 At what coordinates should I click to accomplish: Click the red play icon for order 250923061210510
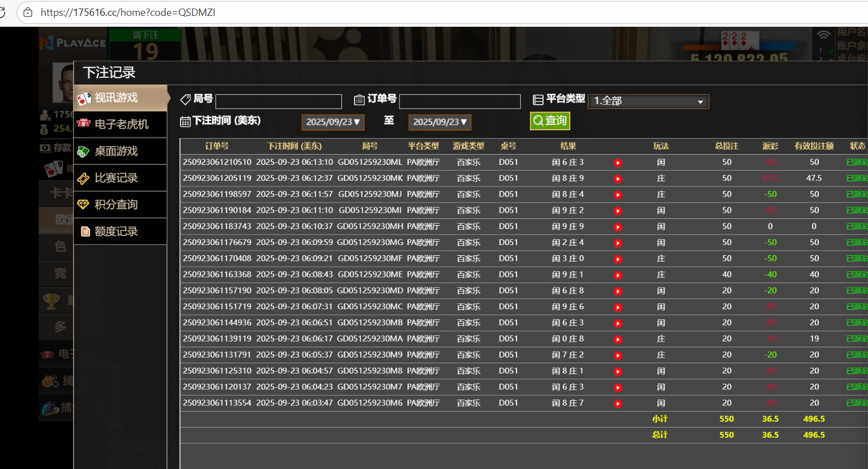[617, 163]
